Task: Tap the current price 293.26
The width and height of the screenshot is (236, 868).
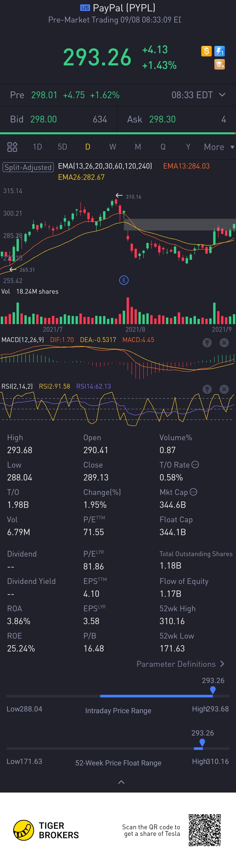Action: click(x=97, y=57)
